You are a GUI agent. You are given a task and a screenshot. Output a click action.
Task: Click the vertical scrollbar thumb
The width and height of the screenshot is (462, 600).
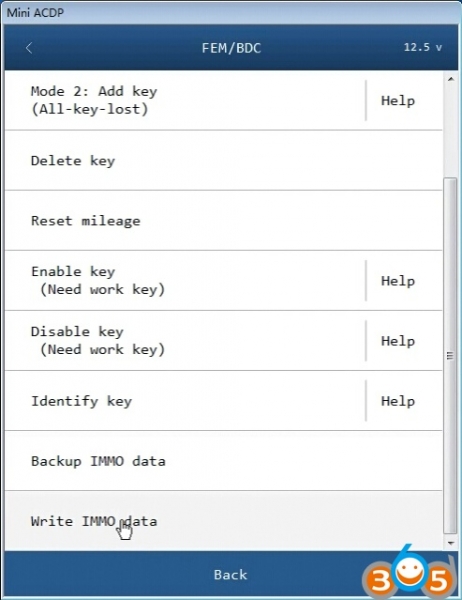point(451,355)
